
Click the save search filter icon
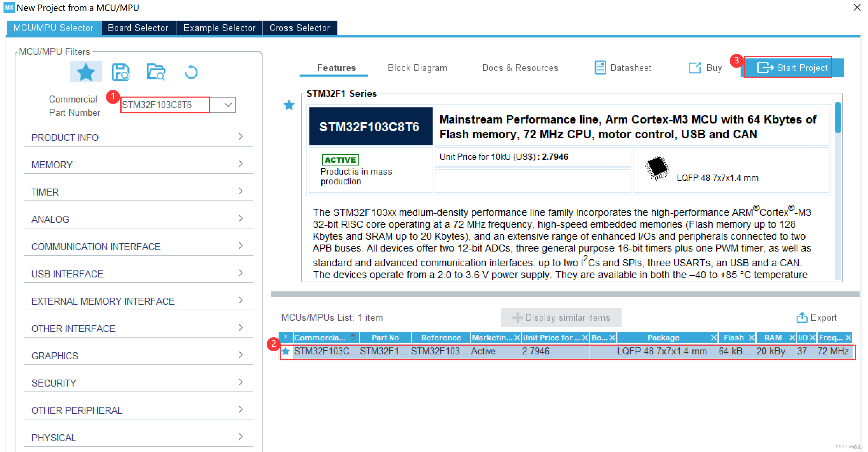pyautogui.click(x=121, y=72)
